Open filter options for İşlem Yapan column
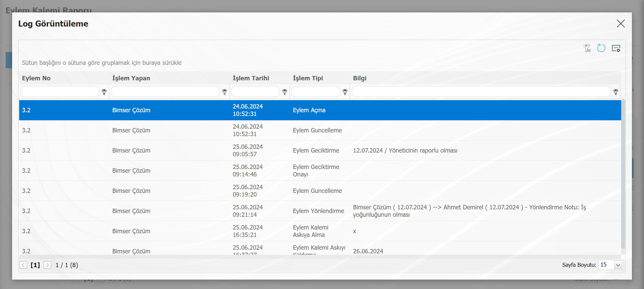The width and height of the screenshot is (644, 289). click(x=225, y=92)
